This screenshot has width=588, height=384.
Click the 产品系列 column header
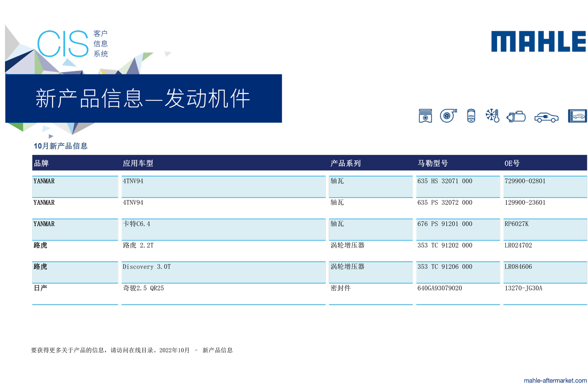coord(345,163)
